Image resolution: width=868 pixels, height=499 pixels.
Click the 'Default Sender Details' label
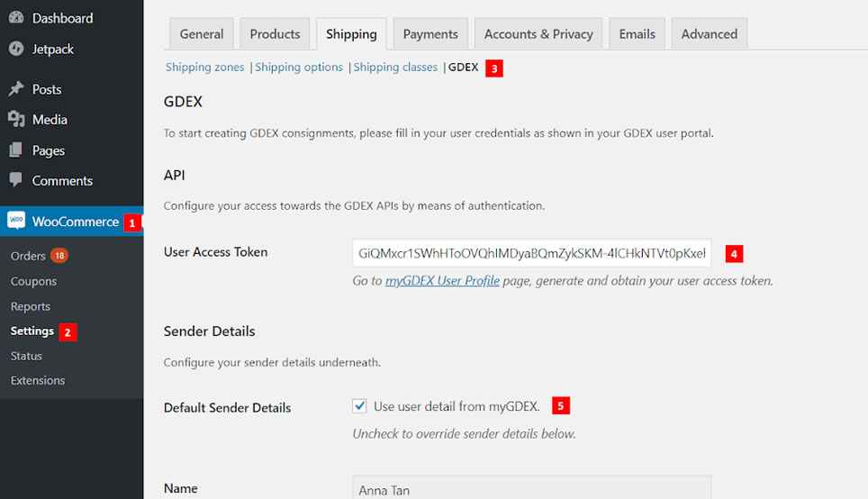point(227,408)
